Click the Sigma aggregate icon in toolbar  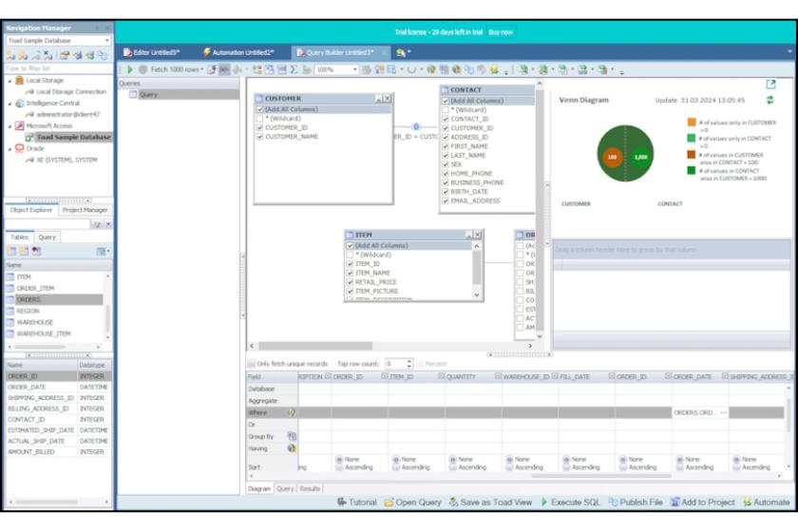294,69
